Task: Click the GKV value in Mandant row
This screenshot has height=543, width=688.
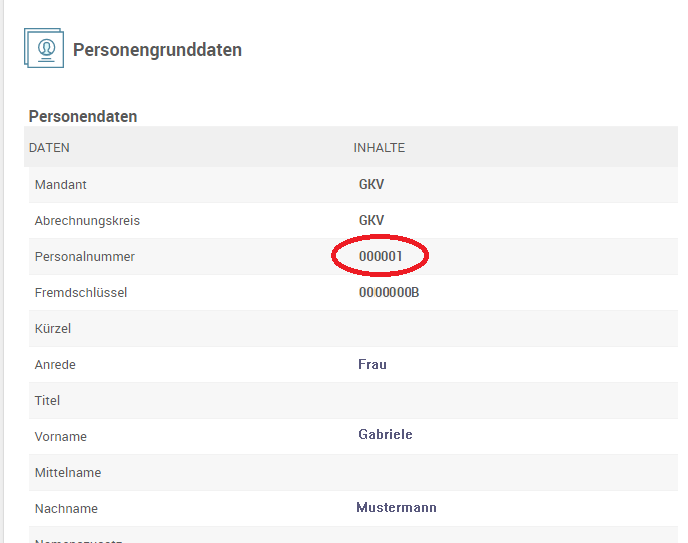Action: [x=371, y=185]
